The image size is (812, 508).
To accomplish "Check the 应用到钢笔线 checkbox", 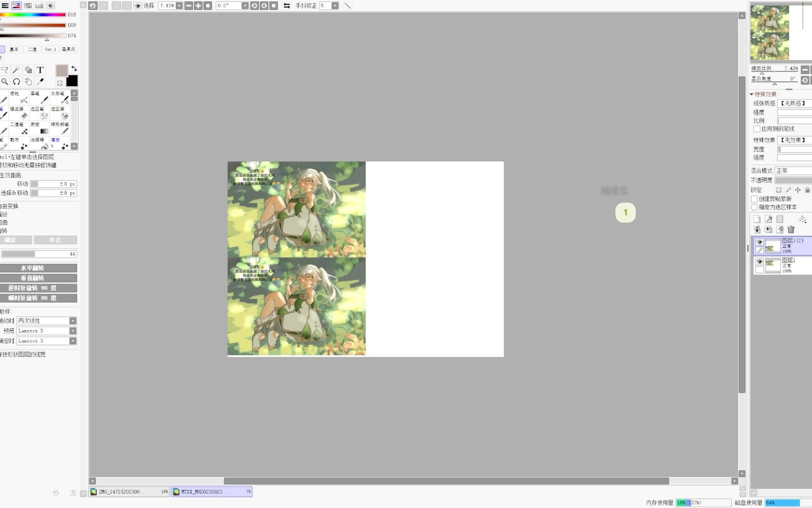I will pyautogui.click(x=757, y=129).
